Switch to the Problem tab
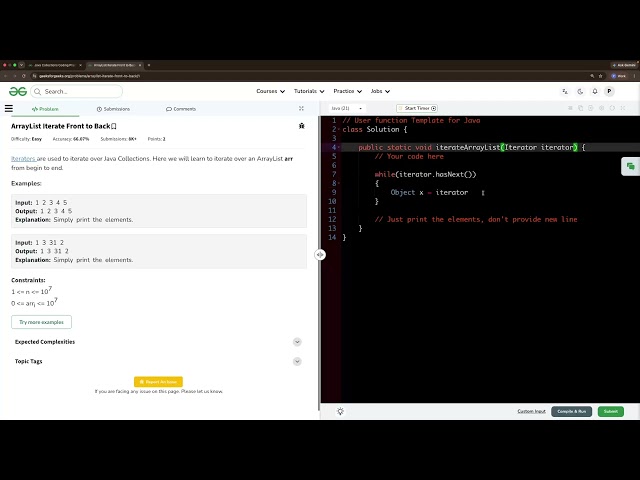This screenshot has height=480, width=640. pos(45,109)
